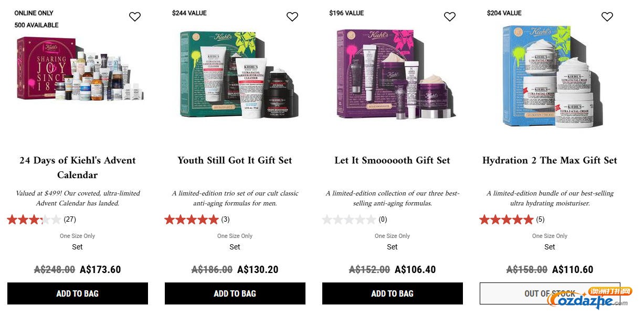Click the red Advent Calendar product image
The width and height of the screenshot is (644, 316).
(x=80, y=69)
